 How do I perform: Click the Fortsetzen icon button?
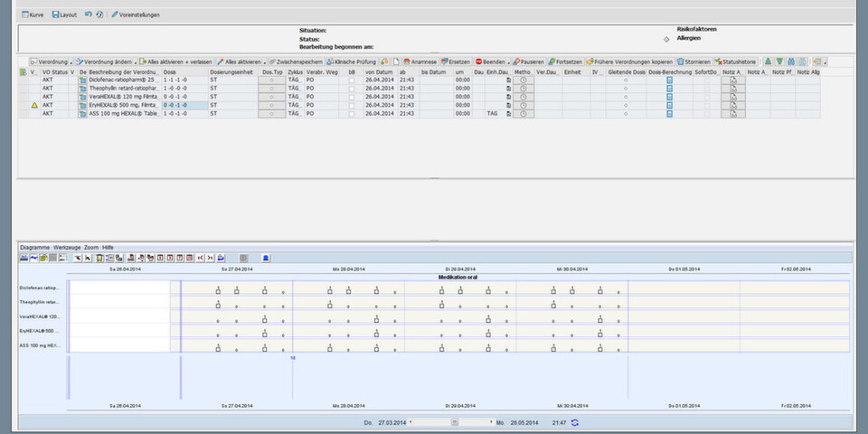coord(552,61)
